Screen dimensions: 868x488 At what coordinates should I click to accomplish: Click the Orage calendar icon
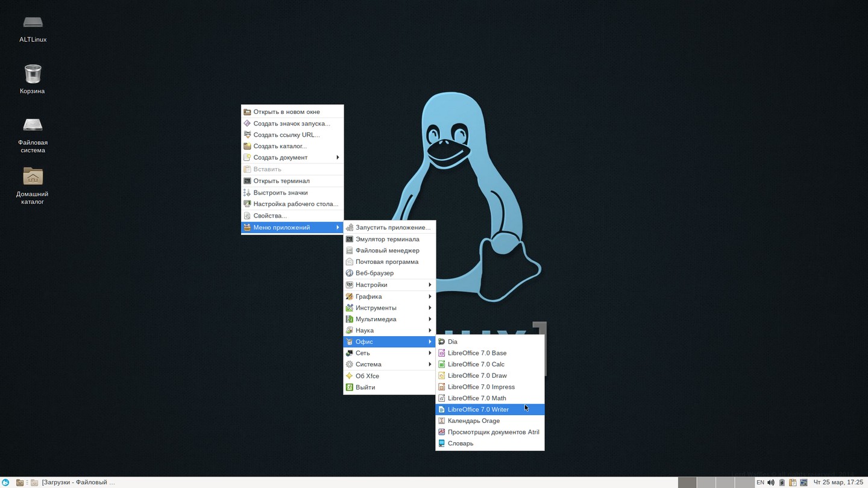click(441, 421)
